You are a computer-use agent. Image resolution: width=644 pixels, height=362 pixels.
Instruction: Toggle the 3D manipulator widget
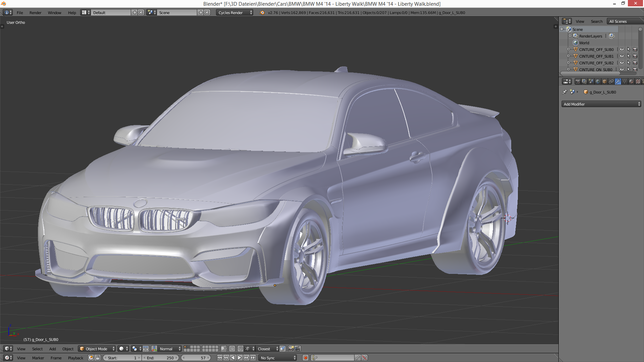pyautogui.click(x=154, y=349)
